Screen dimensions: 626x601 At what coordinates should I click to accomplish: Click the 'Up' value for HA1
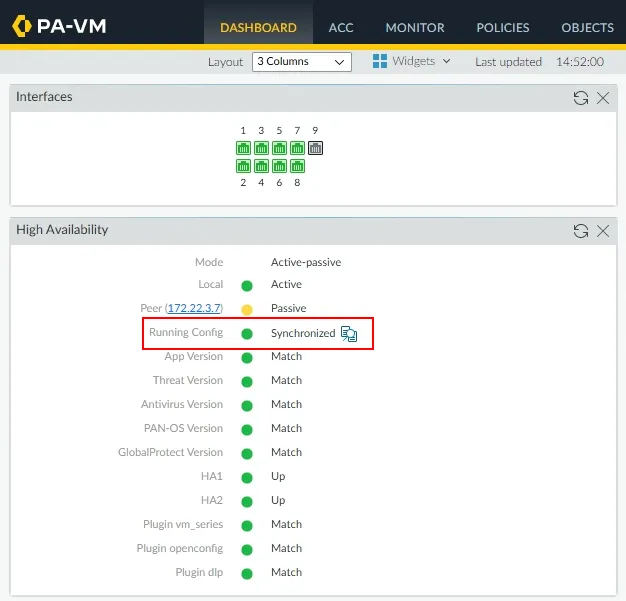coord(278,477)
